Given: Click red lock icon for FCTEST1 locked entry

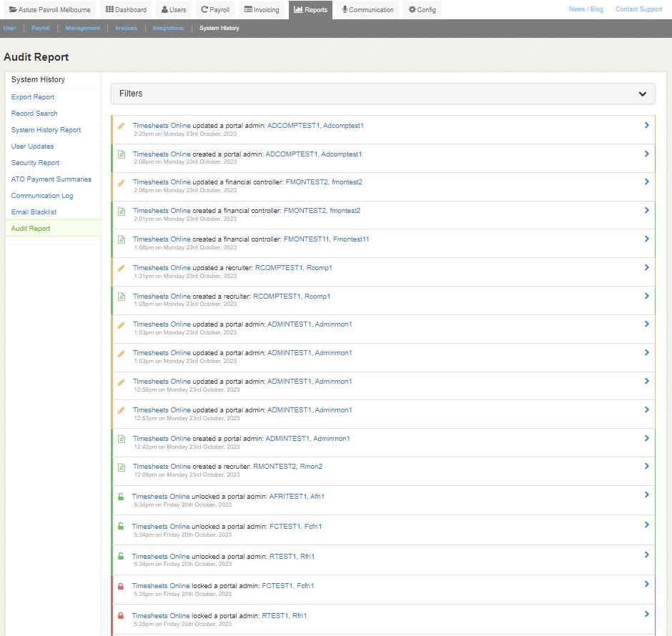Looking at the screenshot, I should tap(121, 586).
